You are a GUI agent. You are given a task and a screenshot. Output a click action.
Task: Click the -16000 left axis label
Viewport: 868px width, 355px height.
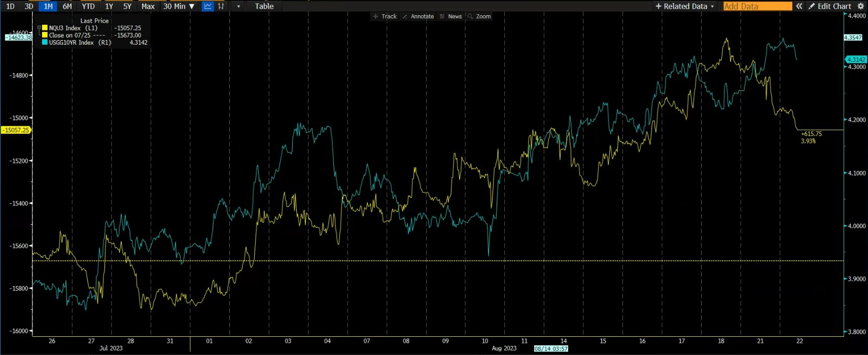(18, 331)
